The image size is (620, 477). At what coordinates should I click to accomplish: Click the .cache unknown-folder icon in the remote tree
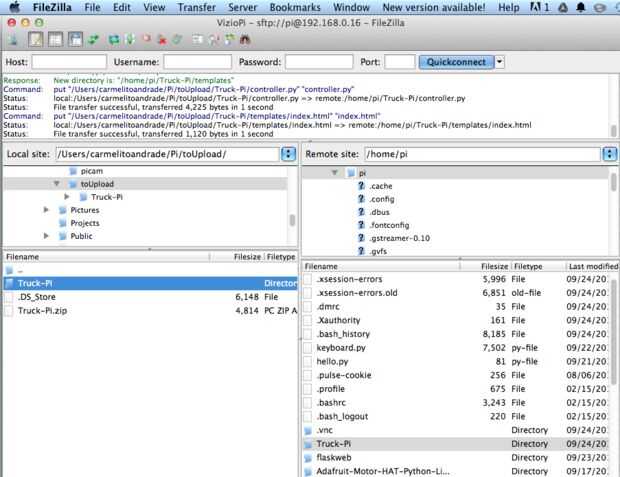[x=361, y=186]
